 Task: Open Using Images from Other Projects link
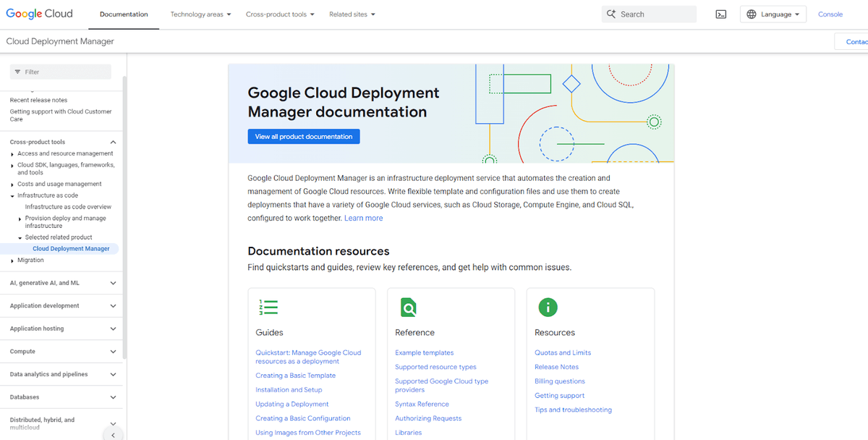pos(307,433)
